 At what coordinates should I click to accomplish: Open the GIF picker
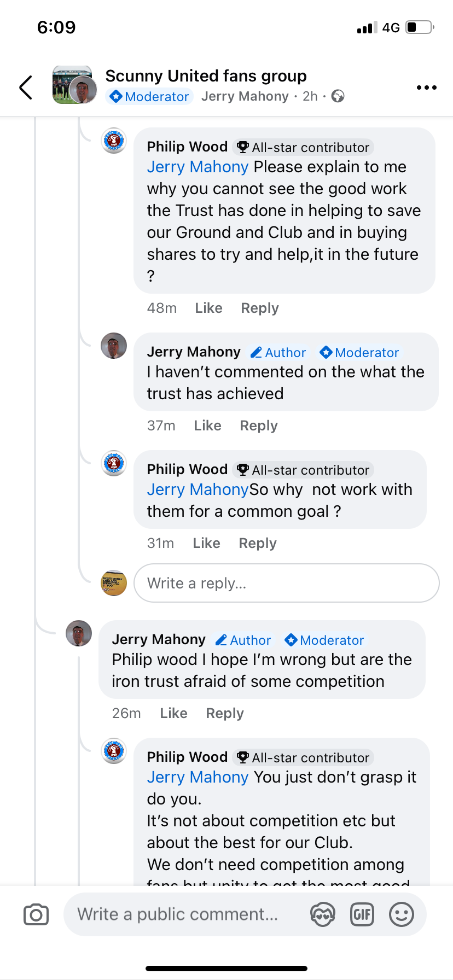click(362, 914)
